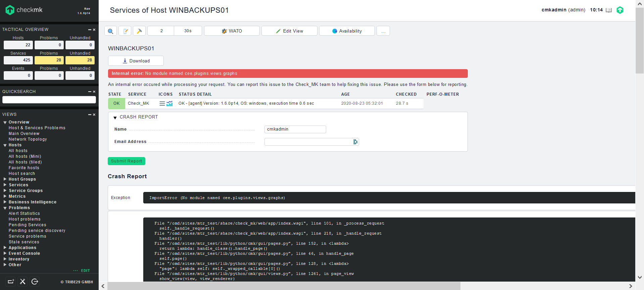Close the Views snapin
The image size is (644, 290).
(x=94, y=115)
